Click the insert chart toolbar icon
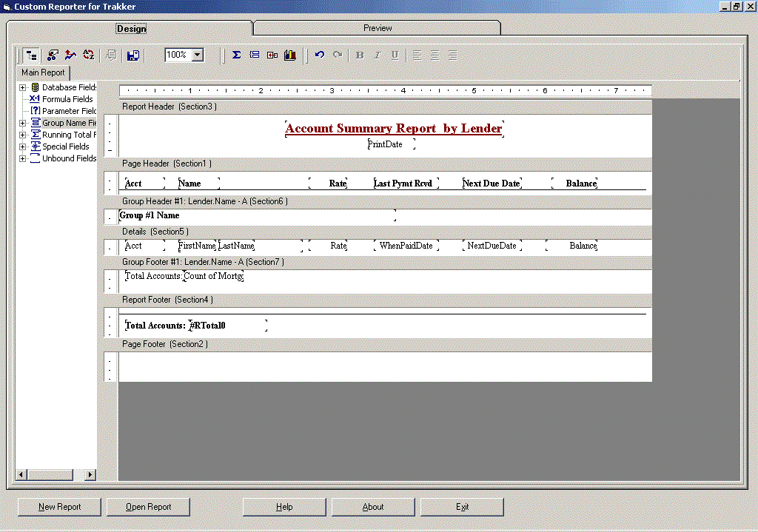The height and width of the screenshot is (532, 758). coord(289,55)
